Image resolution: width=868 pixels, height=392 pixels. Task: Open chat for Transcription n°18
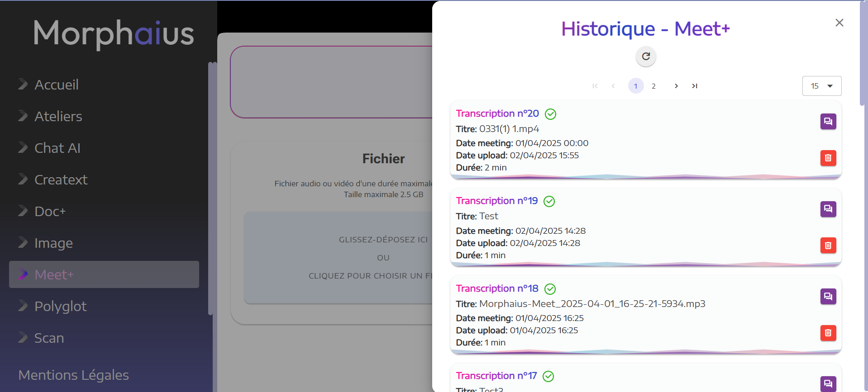828,297
